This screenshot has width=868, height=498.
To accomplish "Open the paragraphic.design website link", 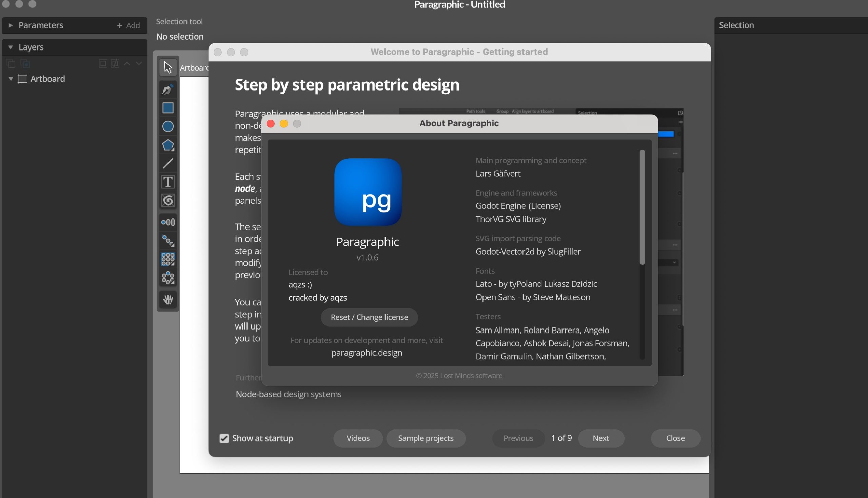I will tap(367, 353).
